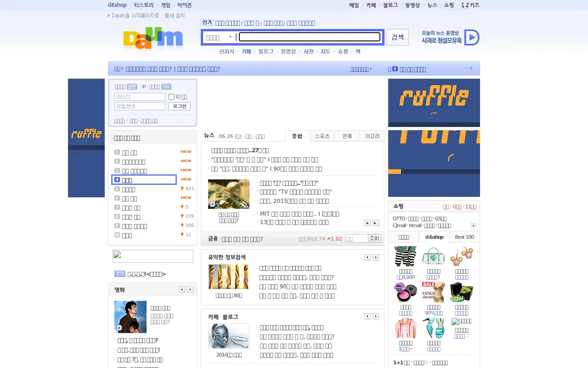Click the 조회 stock lookup button
This screenshot has width=588, height=368.
point(374,238)
